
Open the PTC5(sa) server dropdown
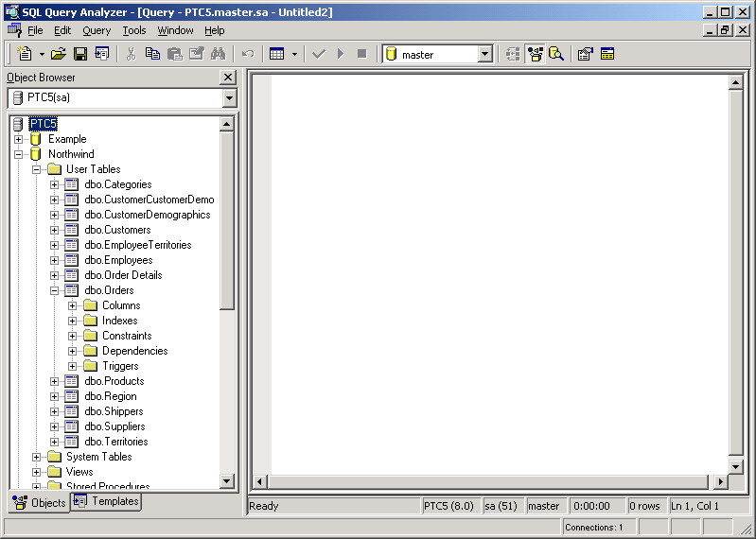tap(229, 97)
